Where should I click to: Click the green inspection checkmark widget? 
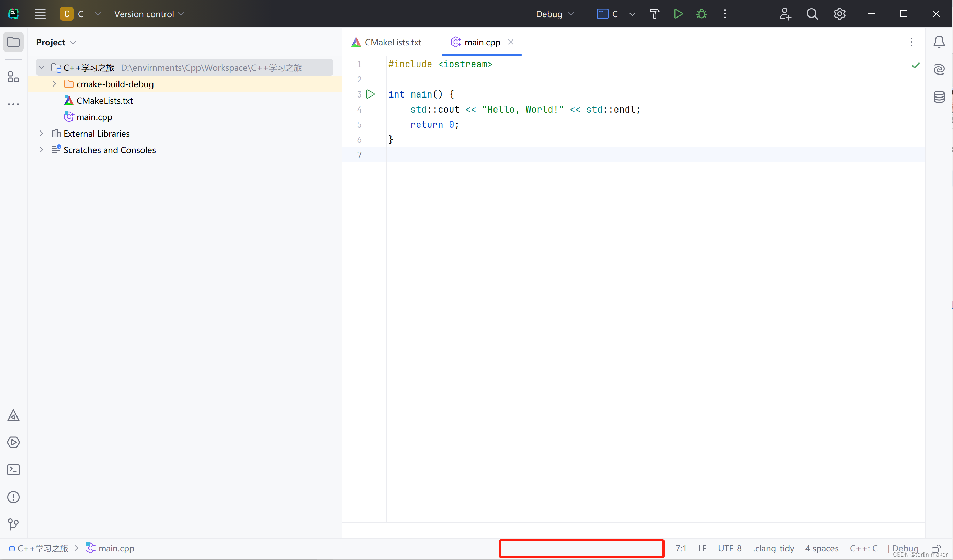(916, 66)
